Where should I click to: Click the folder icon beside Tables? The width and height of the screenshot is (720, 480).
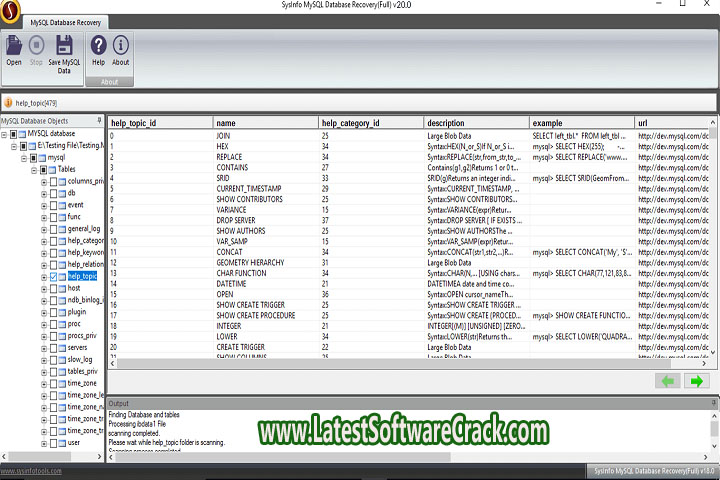pos(52,169)
